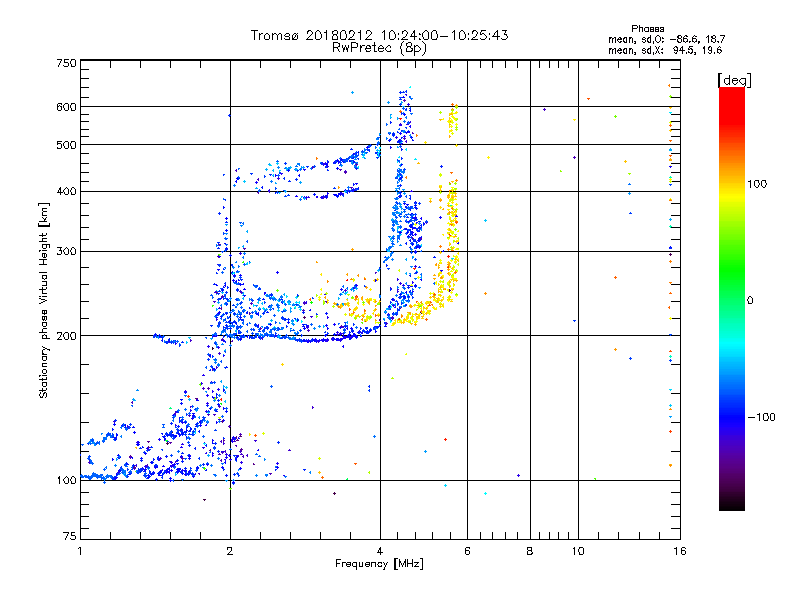The width and height of the screenshot is (800, 600).
Task: Click the "Phases" heading at top right
Action: click(647, 29)
